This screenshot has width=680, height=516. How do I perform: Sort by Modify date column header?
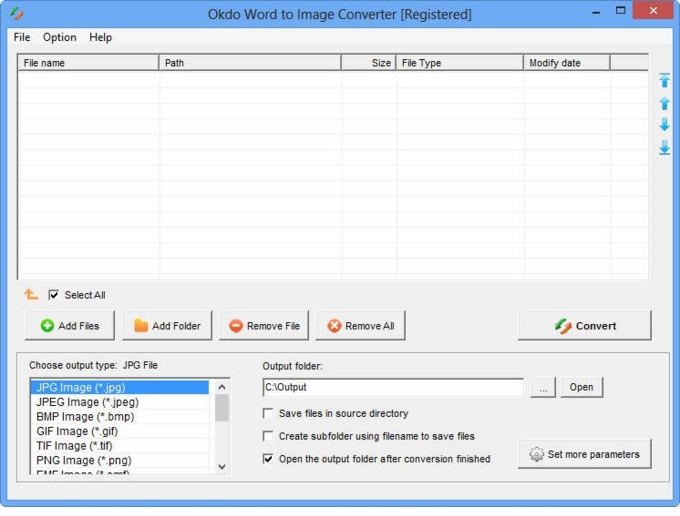(567, 63)
